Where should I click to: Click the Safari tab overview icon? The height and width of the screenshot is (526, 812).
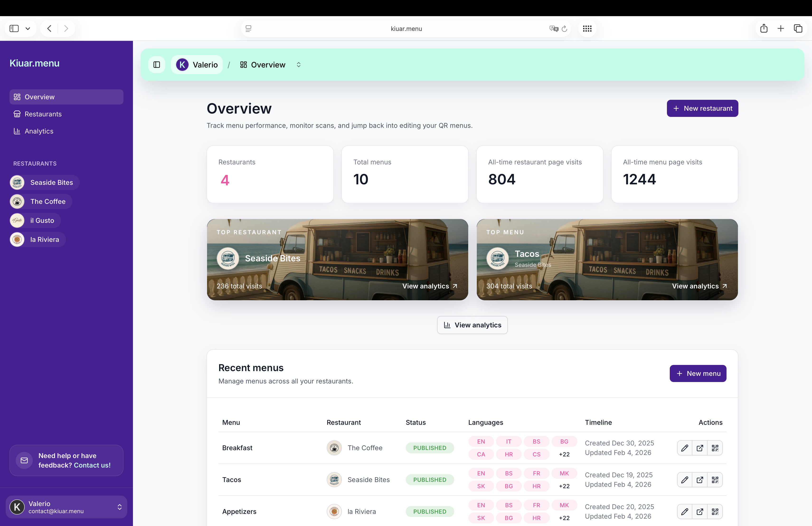(x=798, y=28)
